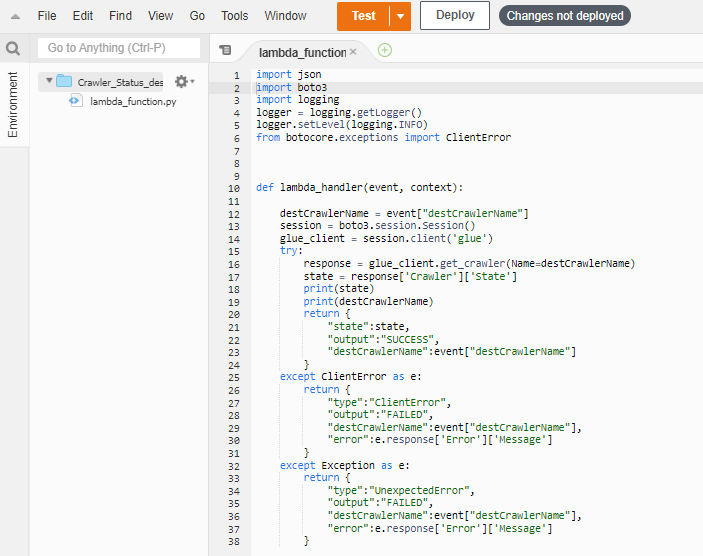
Task: Click the new tab plus icon
Action: pyautogui.click(x=385, y=50)
